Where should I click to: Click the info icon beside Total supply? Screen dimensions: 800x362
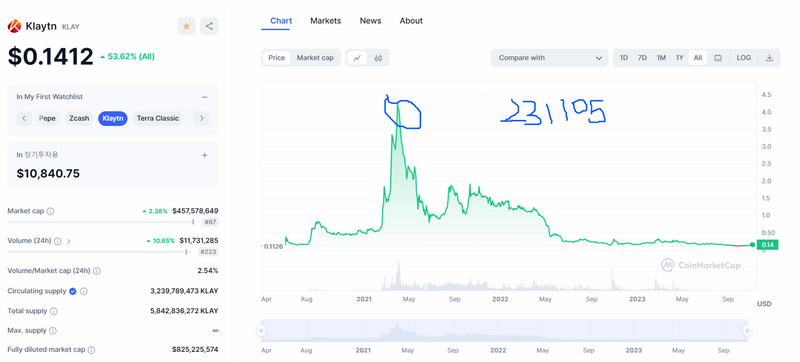[54, 311]
